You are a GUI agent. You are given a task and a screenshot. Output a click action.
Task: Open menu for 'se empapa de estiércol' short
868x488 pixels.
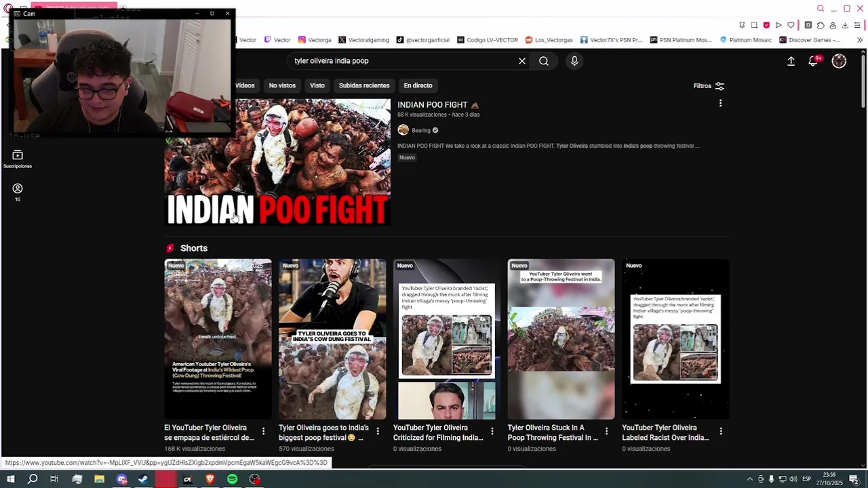click(x=264, y=431)
